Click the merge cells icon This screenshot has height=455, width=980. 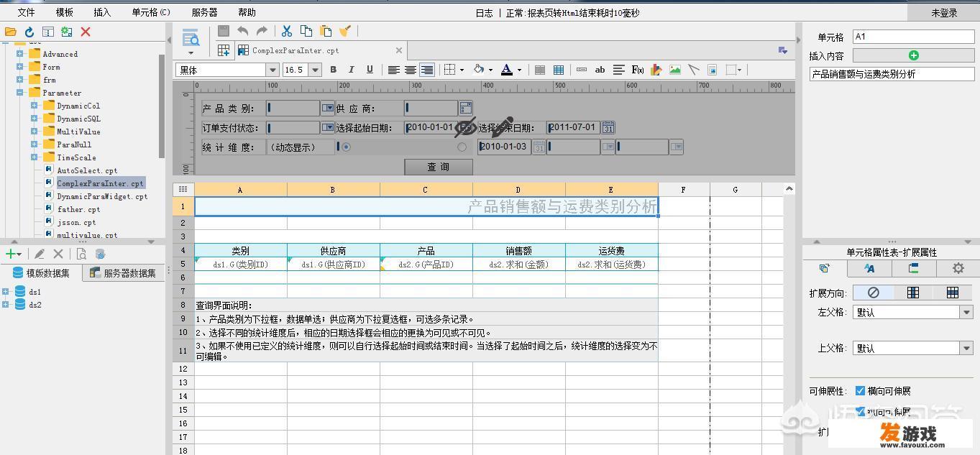[539, 70]
